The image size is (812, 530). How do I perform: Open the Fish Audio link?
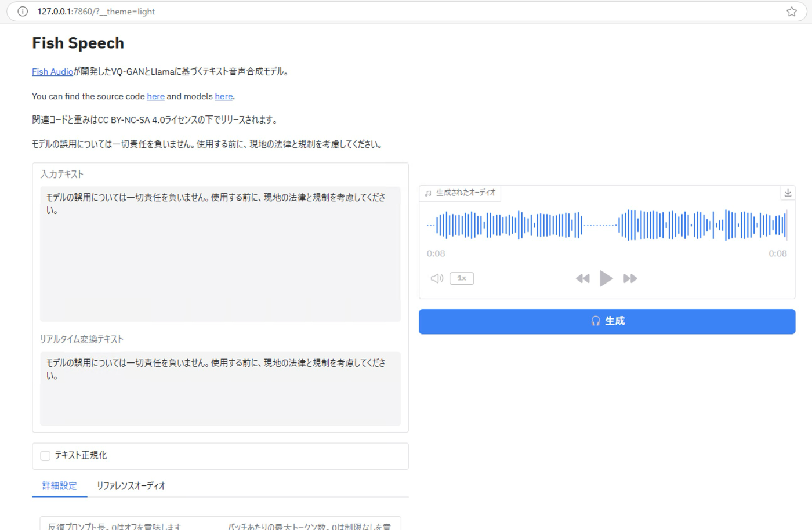[x=52, y=72]
